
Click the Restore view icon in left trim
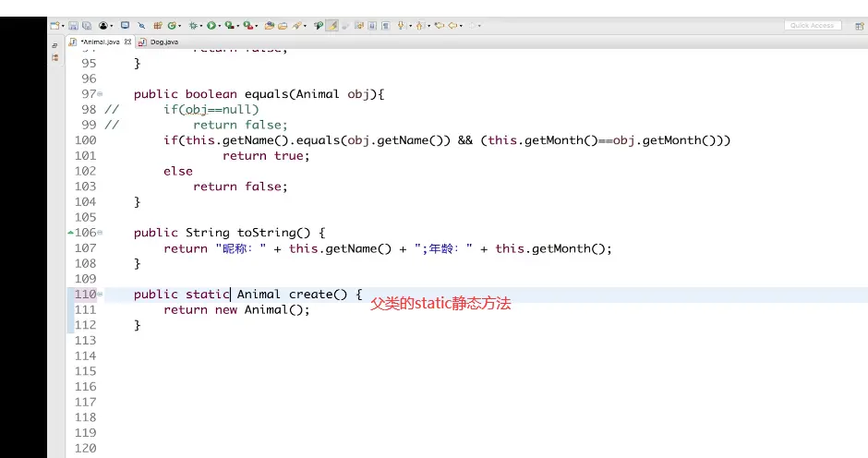[x=54, y=45]
